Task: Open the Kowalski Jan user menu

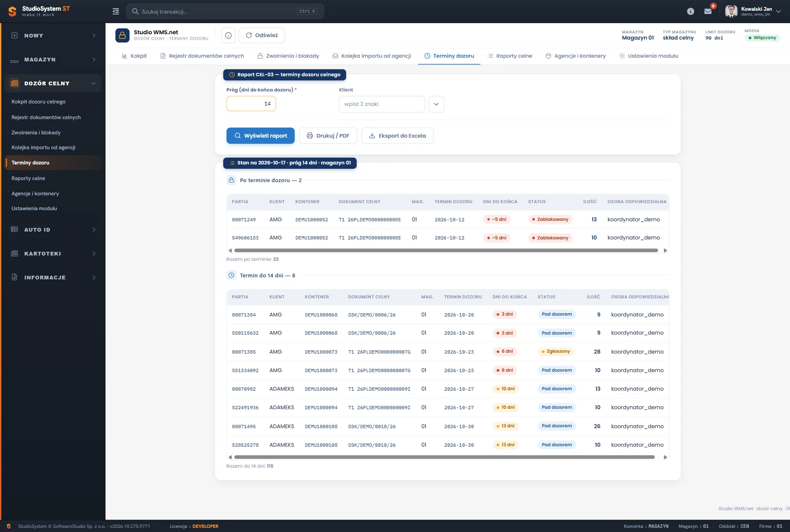Action: point(753,12)
